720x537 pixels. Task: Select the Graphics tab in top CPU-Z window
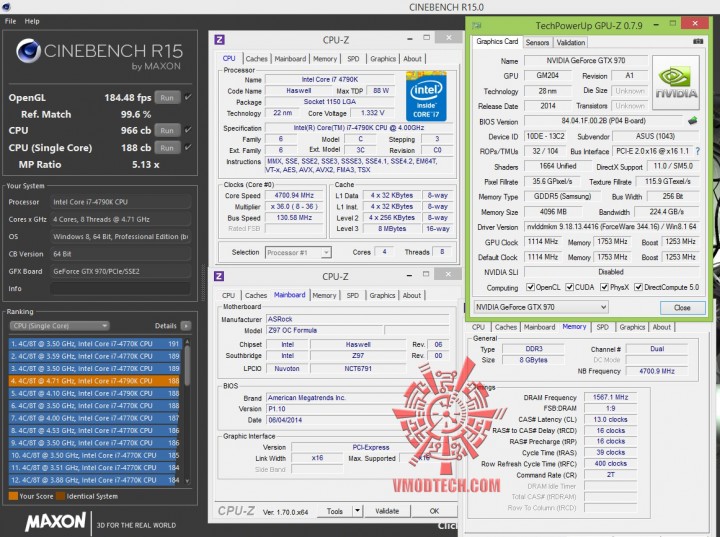(383, 59)
